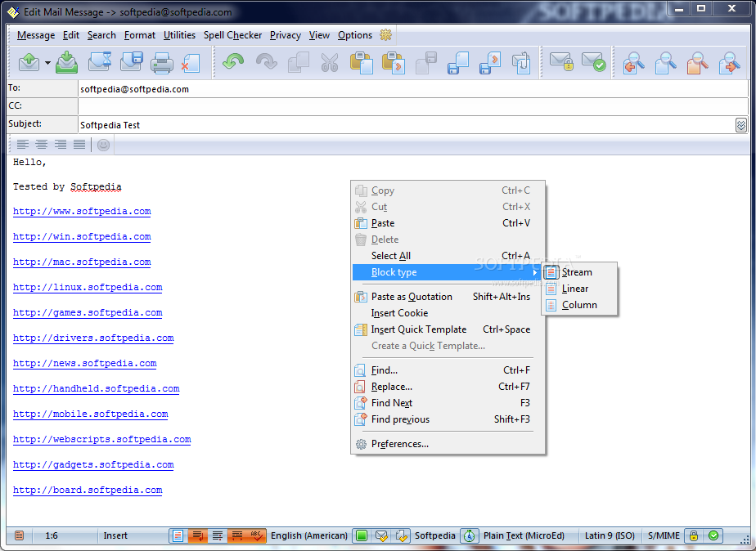756x551 pixels.
Task: Open the Spell Checker menu
Action: click(x=232, y=35)
